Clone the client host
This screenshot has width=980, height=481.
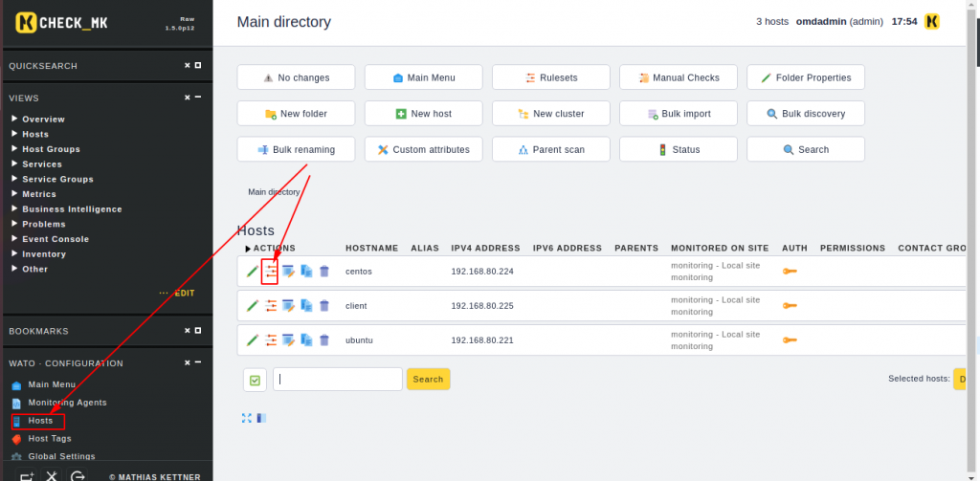(306, 305)
